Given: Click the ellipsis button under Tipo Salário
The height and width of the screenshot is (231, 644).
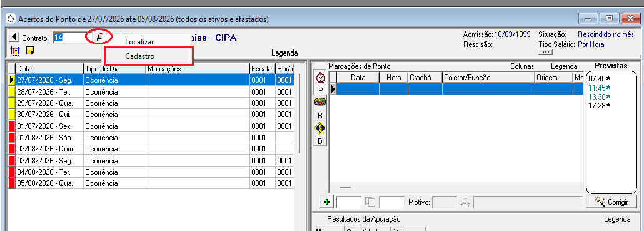Looking at the screenshot, I should click(545, 53).
